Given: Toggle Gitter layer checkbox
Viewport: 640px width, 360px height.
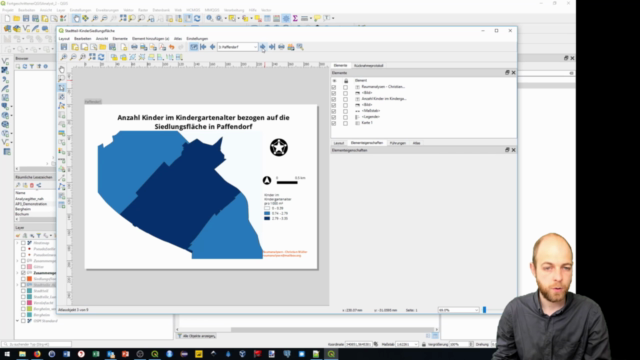Looking at the screenshot, I should click(23, 267).
